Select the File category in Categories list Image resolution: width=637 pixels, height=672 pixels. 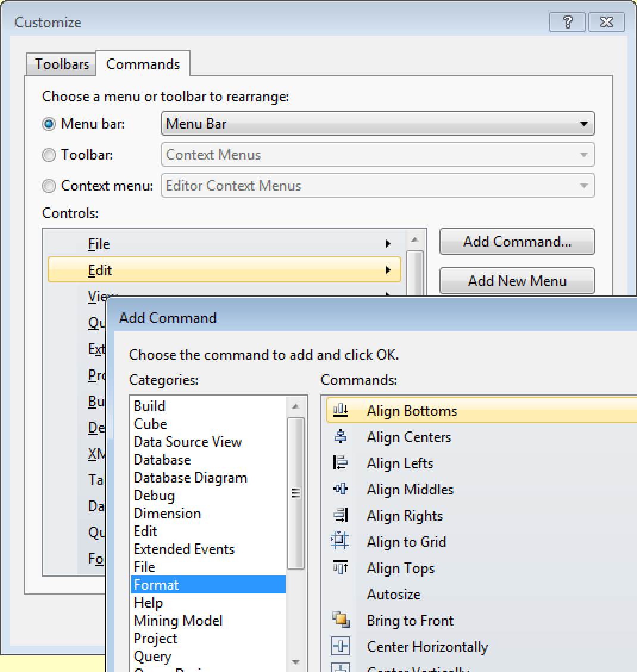[208, 567]
